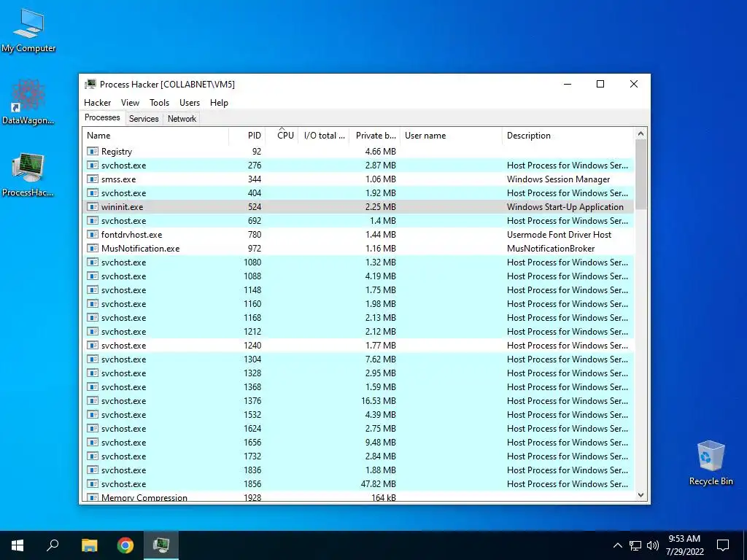Click the icon beside wininit.exe
747x560 pixels.
(93, 206)
